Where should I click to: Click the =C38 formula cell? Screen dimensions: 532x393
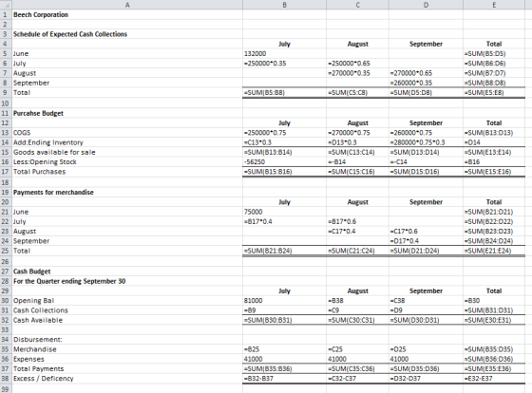[x=426, y=300]
